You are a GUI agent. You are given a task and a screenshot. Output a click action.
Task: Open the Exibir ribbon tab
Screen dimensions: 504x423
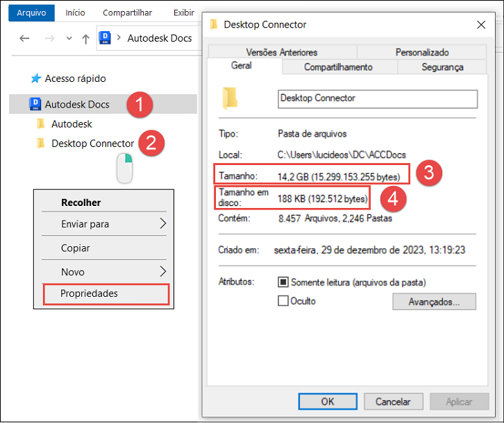pyautogui.click(x=184, y=13)
